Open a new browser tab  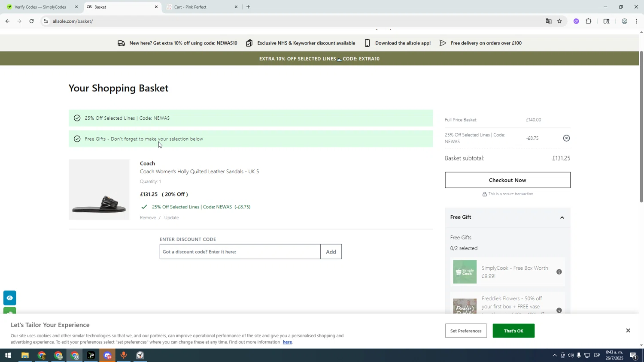tap(248, 7)
